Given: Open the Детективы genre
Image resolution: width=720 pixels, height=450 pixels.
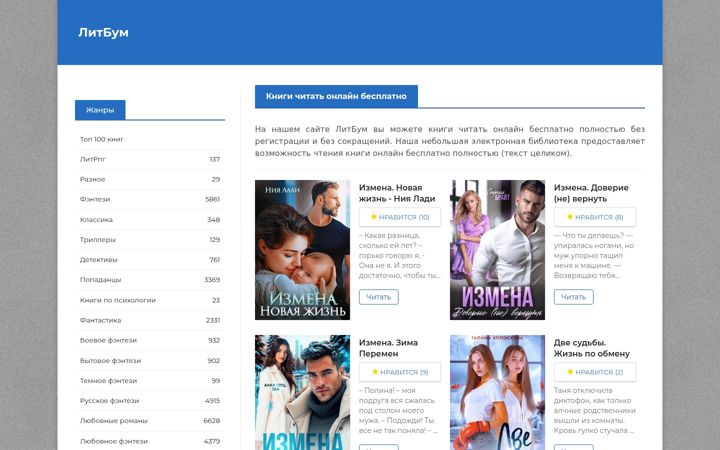Looking at the screenshot, I should point(98,260).
